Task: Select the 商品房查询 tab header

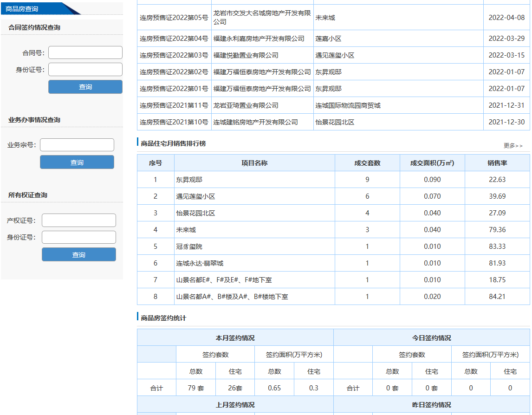Action: [x=22, y=9]
